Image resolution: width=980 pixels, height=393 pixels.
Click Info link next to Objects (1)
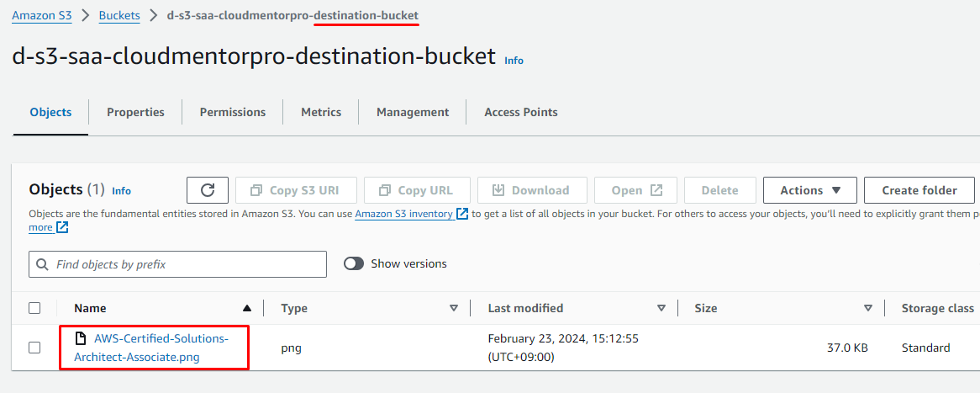click(121, 191)
